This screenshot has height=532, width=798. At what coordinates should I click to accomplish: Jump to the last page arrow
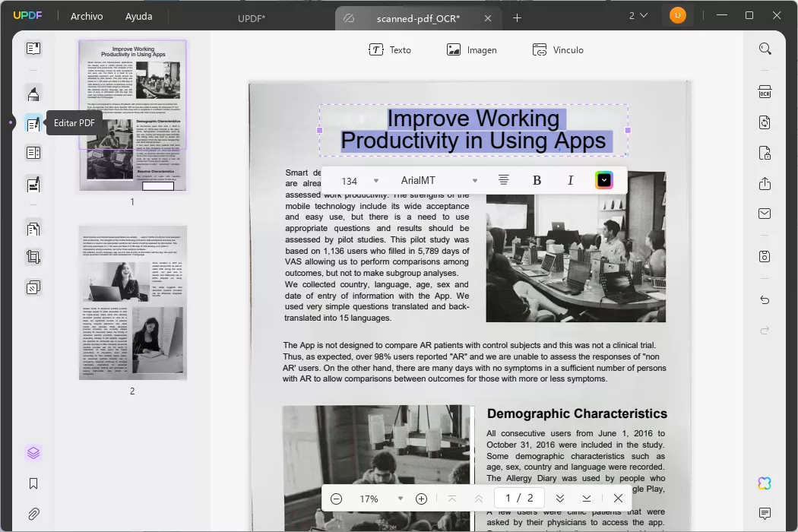point(586,499)
